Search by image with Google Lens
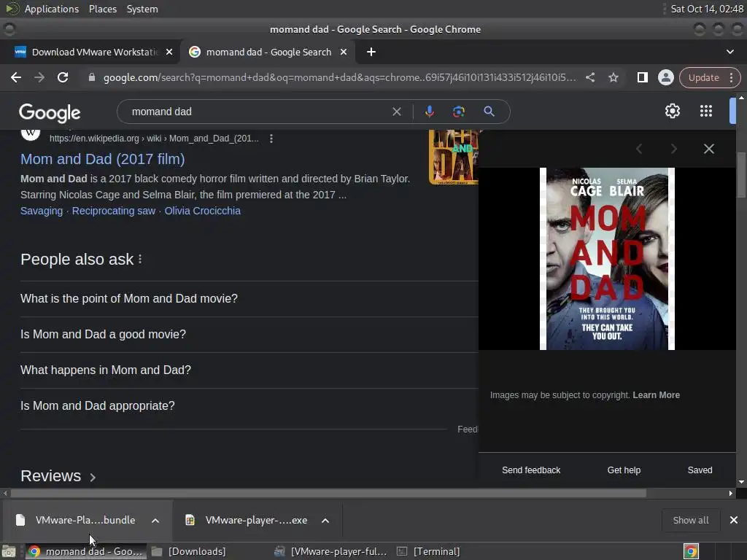Viewport: 747px width, 560px height. [458, 112]
